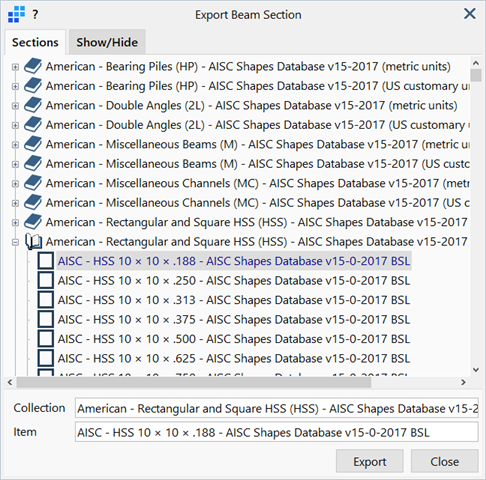Close the Export Beam Section dialog
This screenshot has width=486, height=480.
click(470, 14)
